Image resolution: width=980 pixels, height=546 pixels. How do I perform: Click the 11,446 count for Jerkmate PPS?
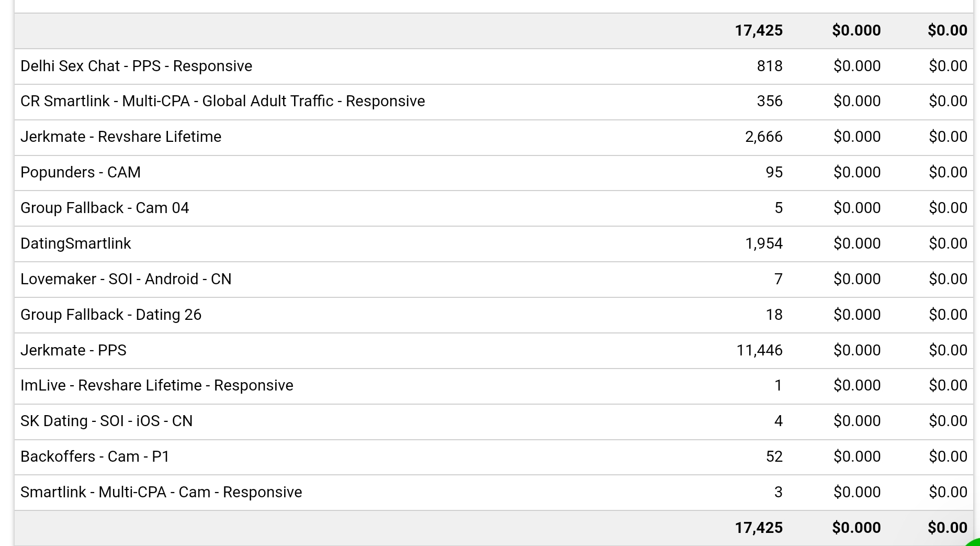tap(759, 350)
